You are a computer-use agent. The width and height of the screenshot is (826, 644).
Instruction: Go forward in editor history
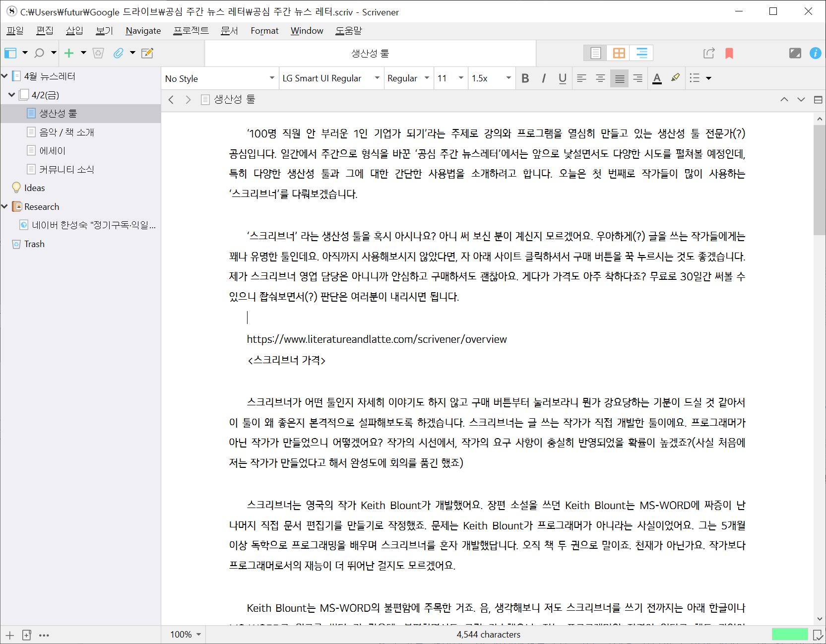tap(188, 100)
